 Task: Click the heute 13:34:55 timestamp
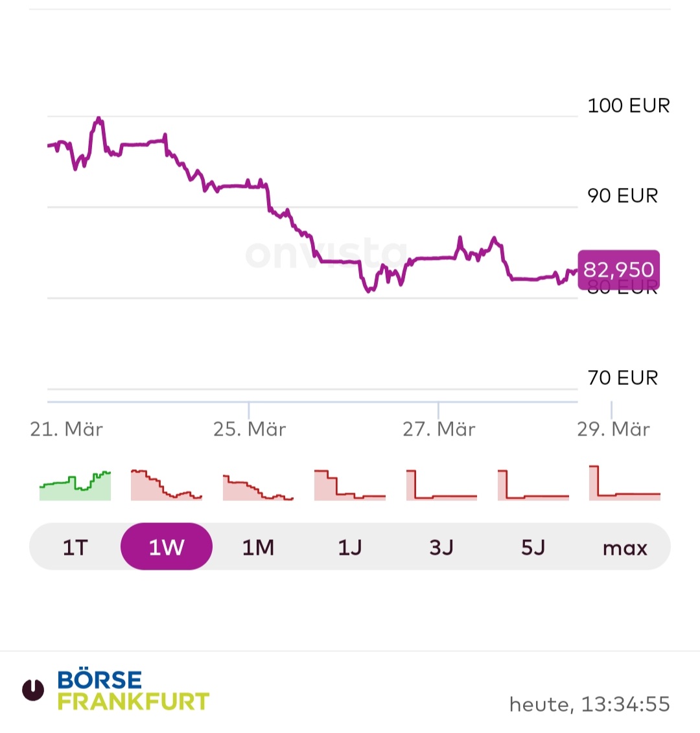[589, 704]
